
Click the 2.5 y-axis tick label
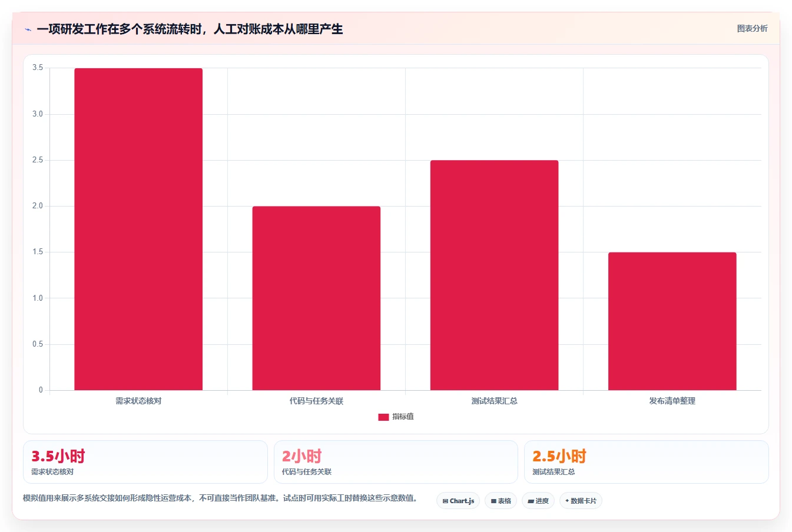(x=38, y=160)
